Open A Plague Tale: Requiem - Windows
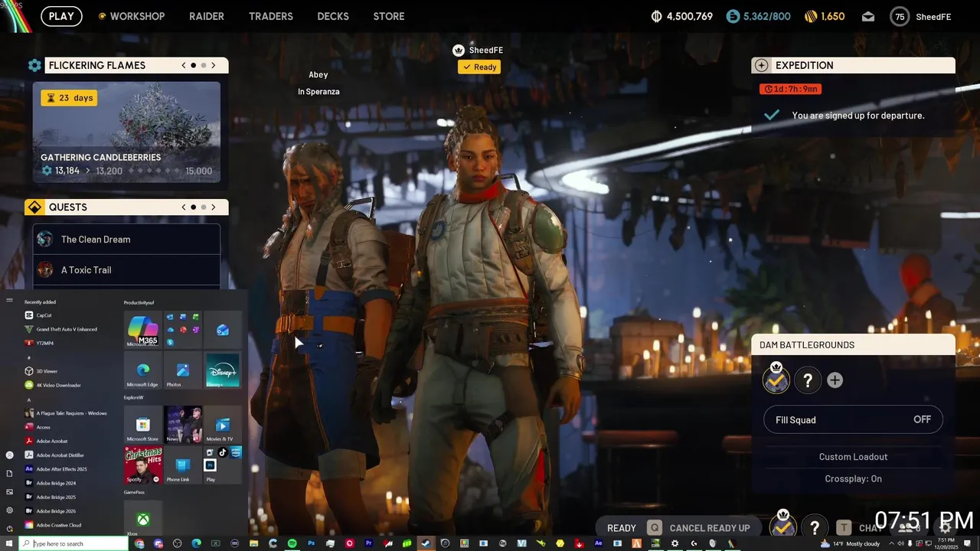This screenshot has height=551, width=980. pos(66,413)
